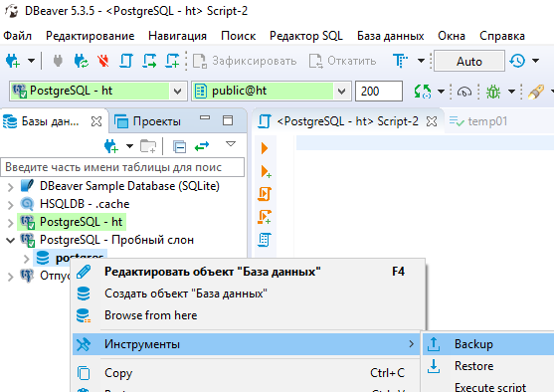The width and height of the screenshot is (554, 392).
Task: Collapse the PostgreSQL - Пробный слон node
Action: tap(11, 241)
